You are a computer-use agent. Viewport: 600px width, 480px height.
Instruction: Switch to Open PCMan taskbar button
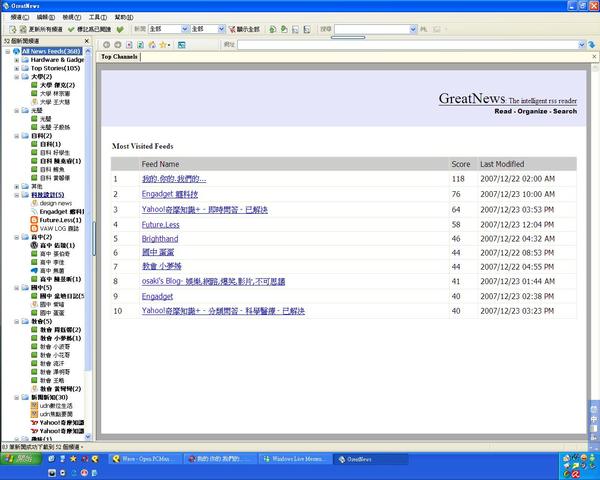tap(145, 459)
